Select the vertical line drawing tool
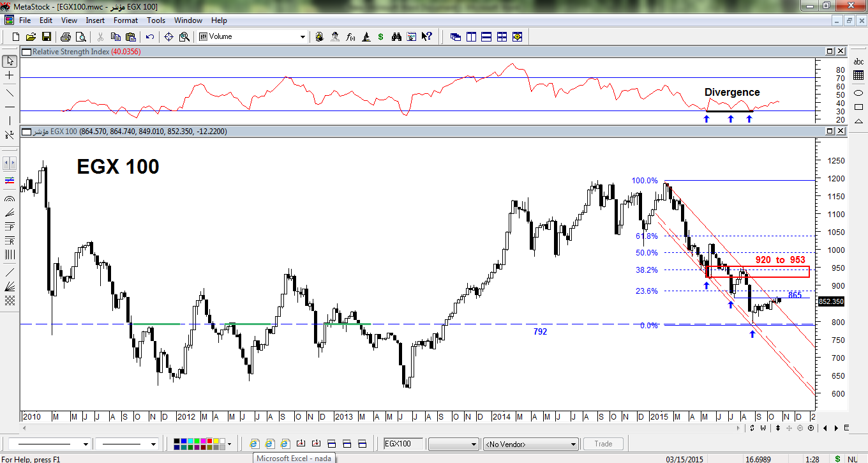The width and height of the screenshot is (868, 463). click(10, 121)
